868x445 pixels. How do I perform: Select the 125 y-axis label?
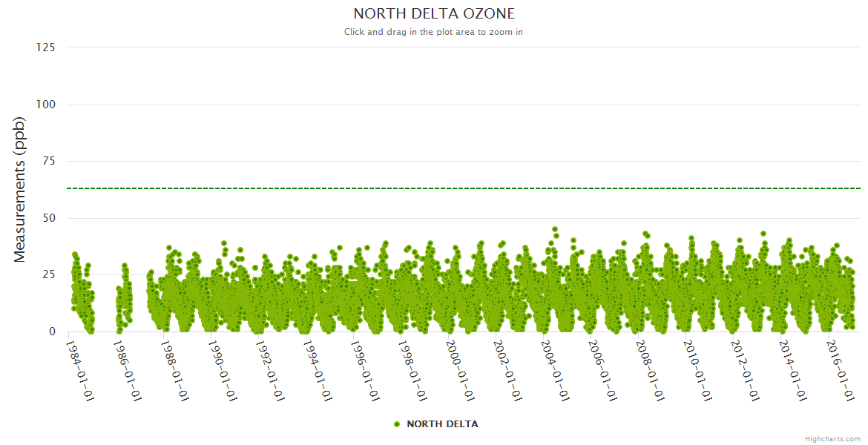(x=45, y=47)
